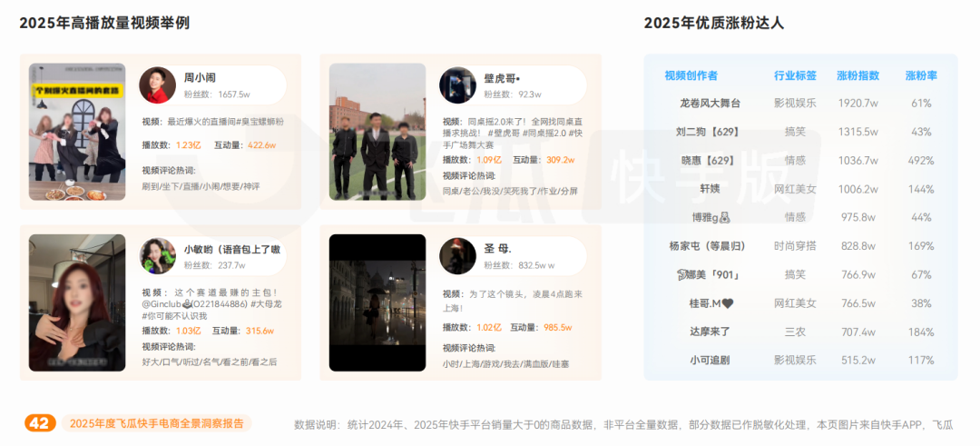Click the 1.02亿 play count

(x=489, y=327)
